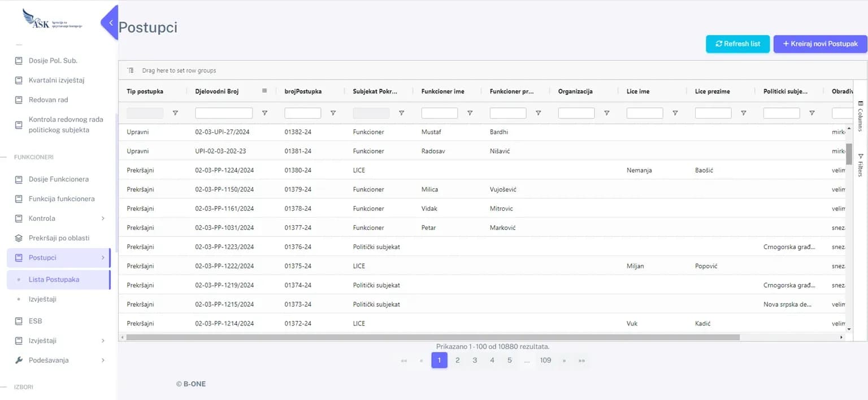
Task: Expand the Podešavanja sidebar menu
Action: pyautogui.click(x=103, y=360)
